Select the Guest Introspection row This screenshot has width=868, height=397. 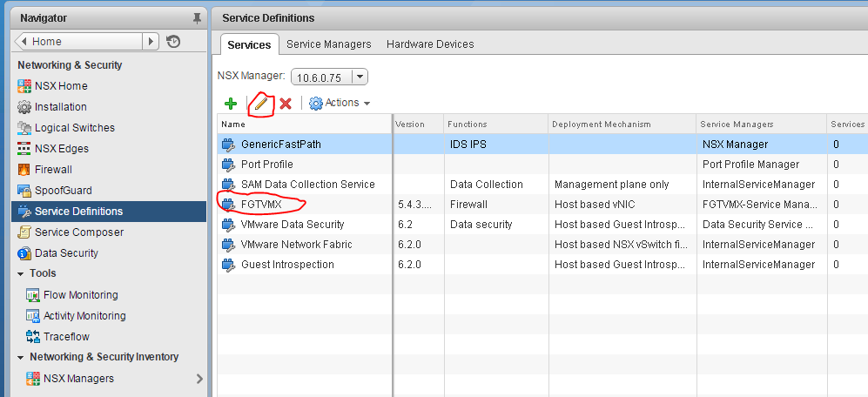542,265
